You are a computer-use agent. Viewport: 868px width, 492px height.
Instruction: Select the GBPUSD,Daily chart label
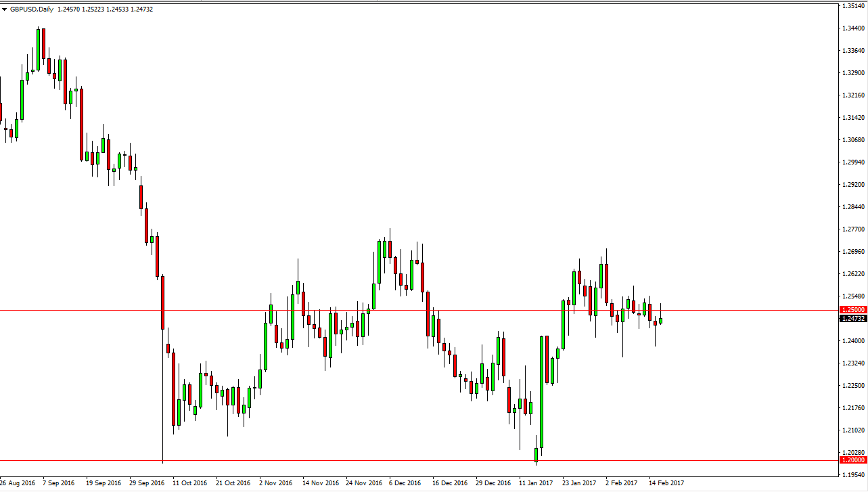click(x=30, y=9)
